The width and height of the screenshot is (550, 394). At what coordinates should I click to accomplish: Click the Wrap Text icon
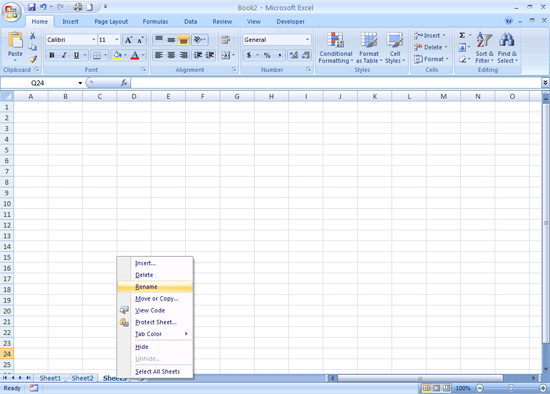pyautogui.click(x=226, y=40)
